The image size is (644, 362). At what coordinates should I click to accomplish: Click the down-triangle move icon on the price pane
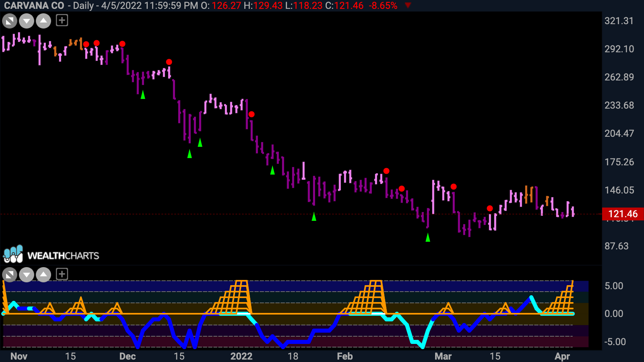point(27,21)
